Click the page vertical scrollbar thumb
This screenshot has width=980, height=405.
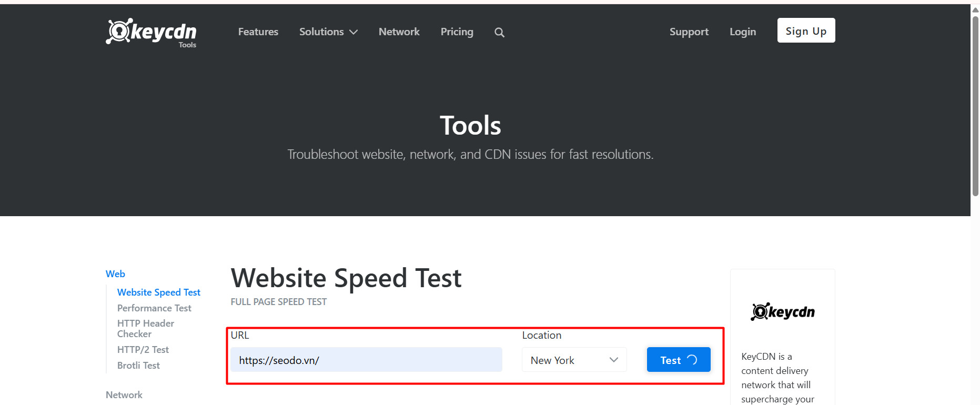point(975,105)
